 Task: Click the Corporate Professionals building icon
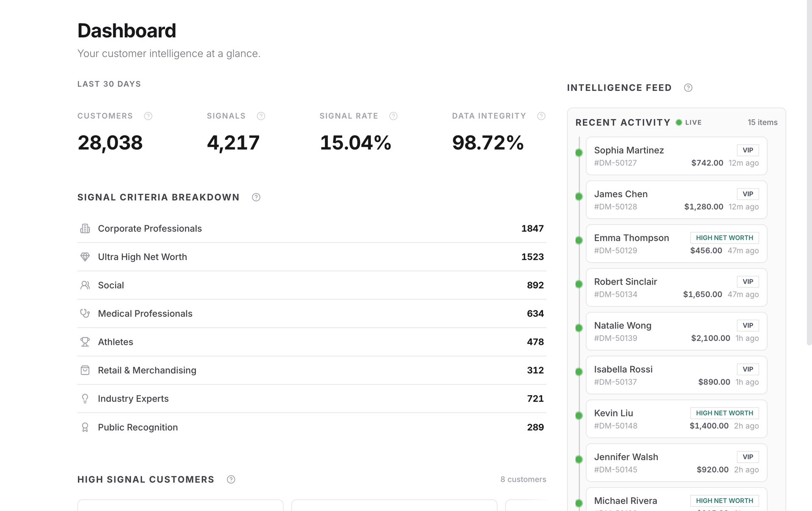(85, 228)
